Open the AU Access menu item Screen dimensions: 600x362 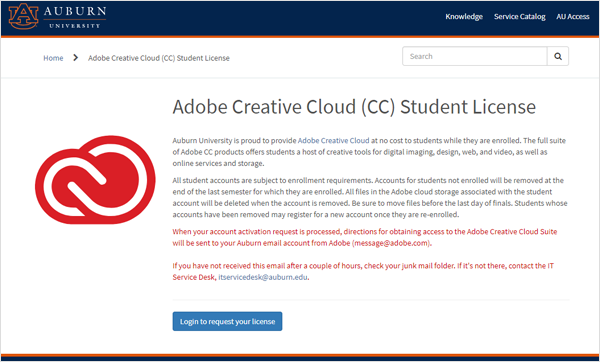(x=572, y=16)
